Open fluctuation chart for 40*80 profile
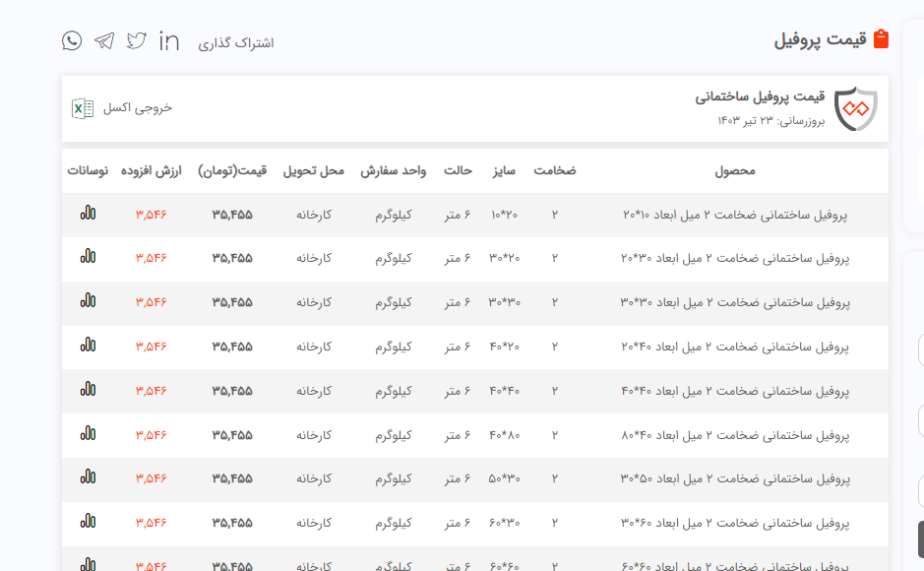The height and width of the screenshot is (571, 924). click(89, 434)
